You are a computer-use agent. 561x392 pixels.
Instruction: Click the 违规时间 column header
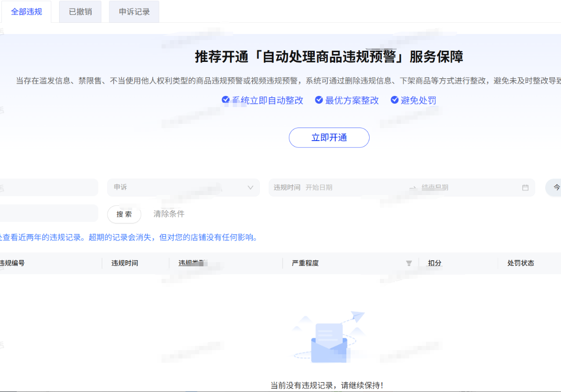125,264
